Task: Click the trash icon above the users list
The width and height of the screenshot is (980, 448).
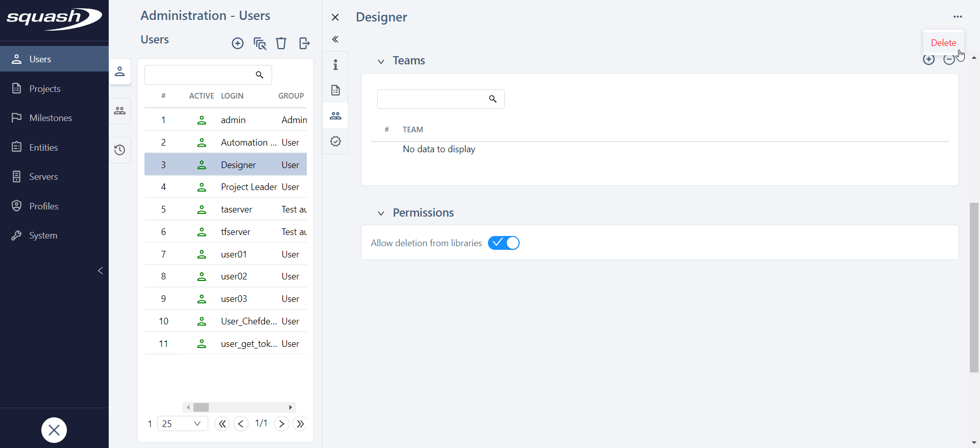Action: point(281,43)
